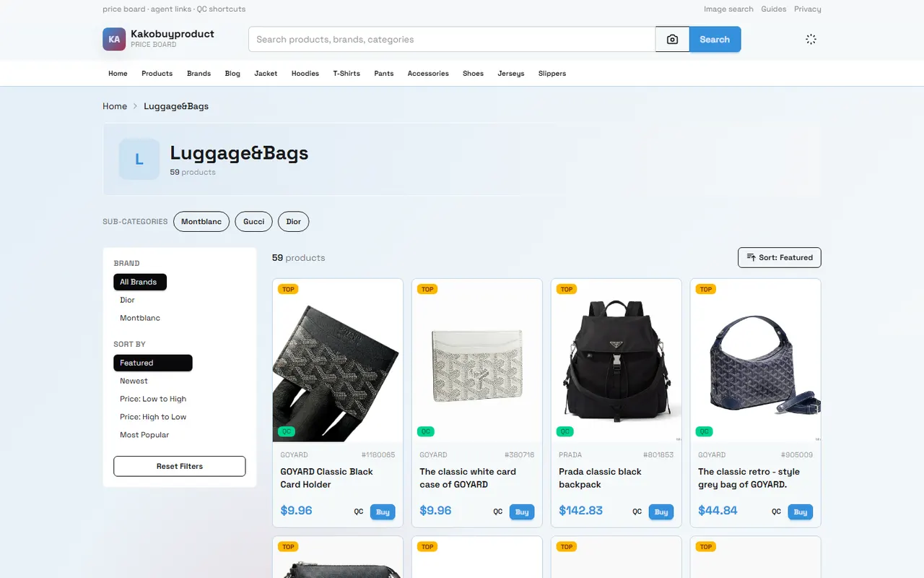Screen dimensions: 924x578
Task: Select the Dior sub-category chip
Action: pos(294,222)
